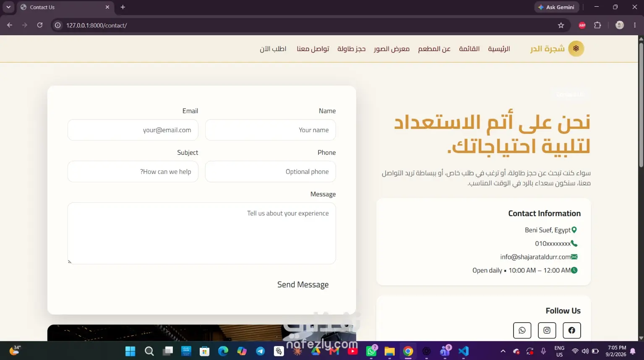
Task: Open معرض الصور nav item
Action: pos(392,49)
